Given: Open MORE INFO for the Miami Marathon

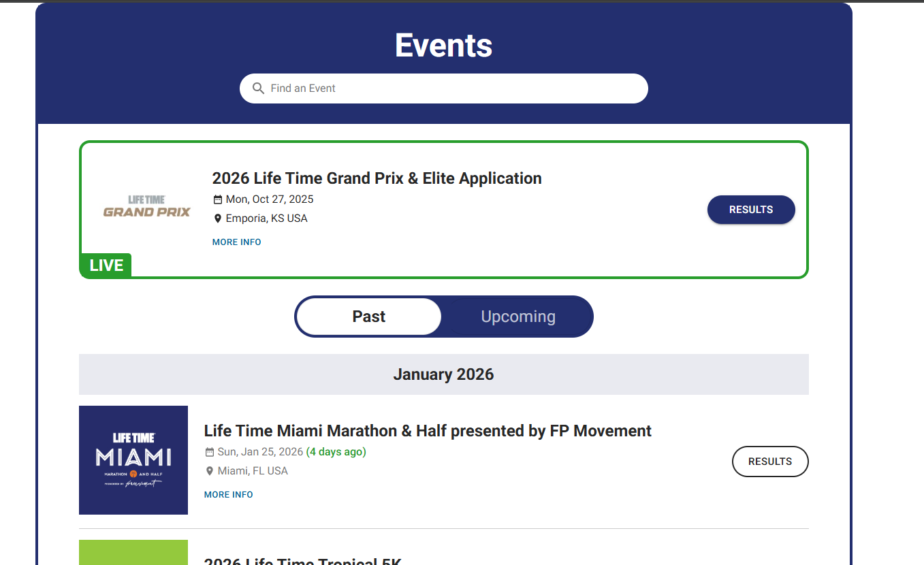Looking at the screenshot, I should pos(228,495).
